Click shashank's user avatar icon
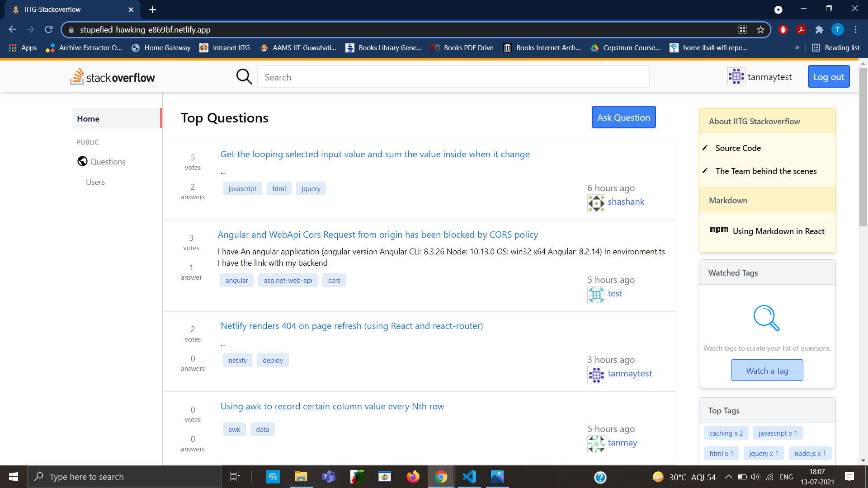This screenshot has width=868, height=488. [x=596, y=203]
